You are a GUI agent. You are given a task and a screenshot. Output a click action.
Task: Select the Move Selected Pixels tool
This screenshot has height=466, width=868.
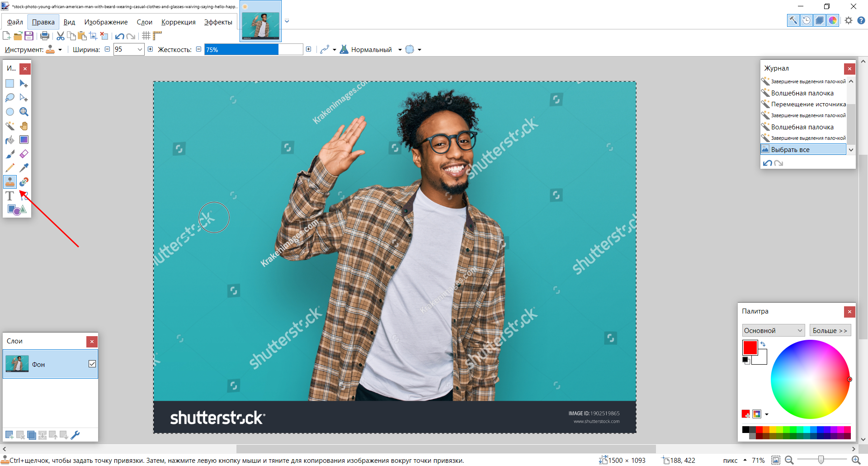coord(24,84)
